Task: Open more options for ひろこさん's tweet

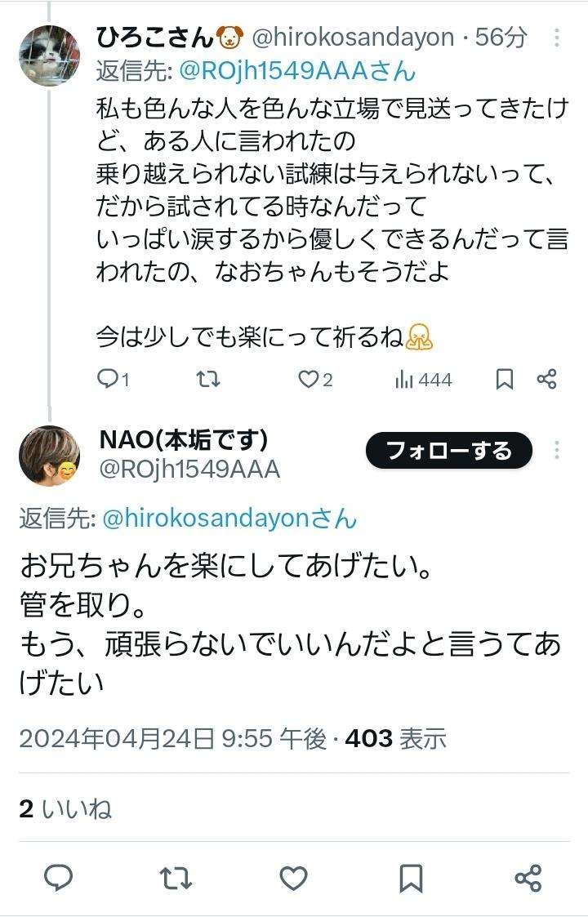Action: coord(557,38)
